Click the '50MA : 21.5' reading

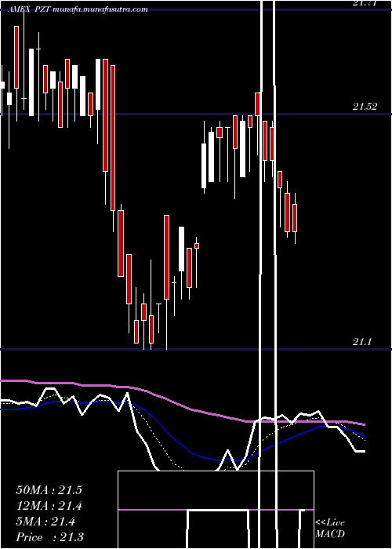pos(49,490)
